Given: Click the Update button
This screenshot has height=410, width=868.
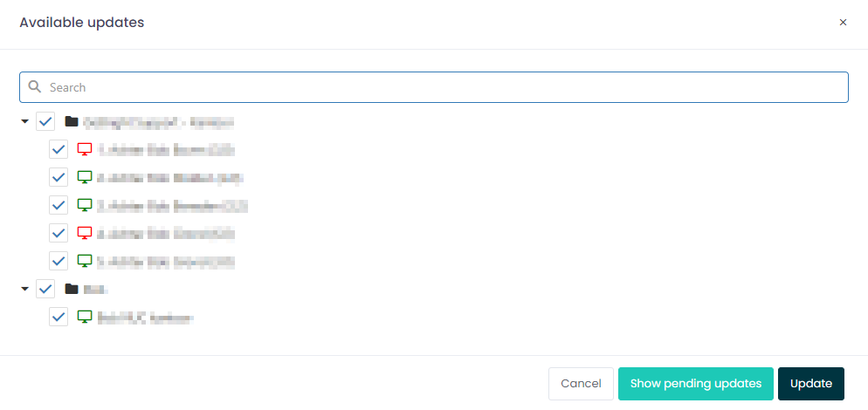Looking at the screenshot, I should pyautogui.click(x=811, y=384).
